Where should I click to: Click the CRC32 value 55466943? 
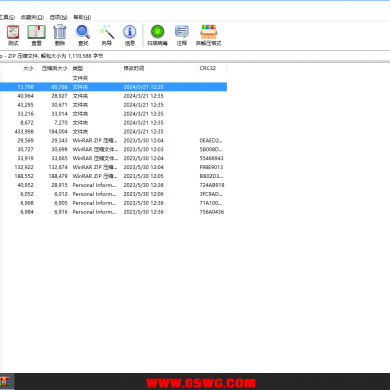(211, 158)
